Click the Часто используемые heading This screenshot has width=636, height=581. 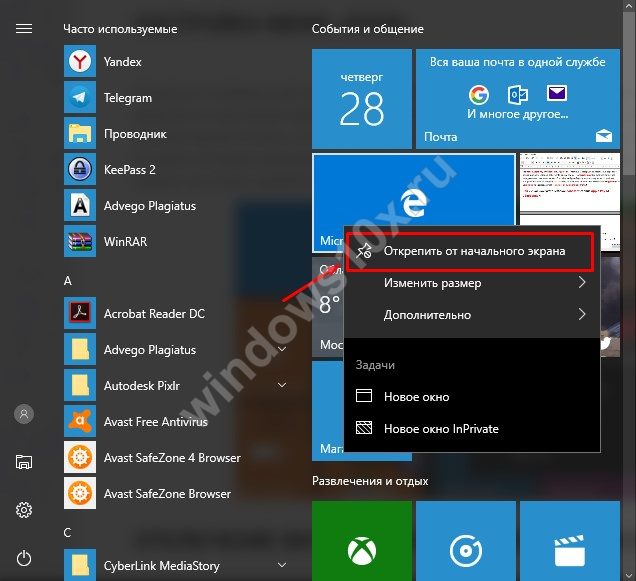(120, 29)
